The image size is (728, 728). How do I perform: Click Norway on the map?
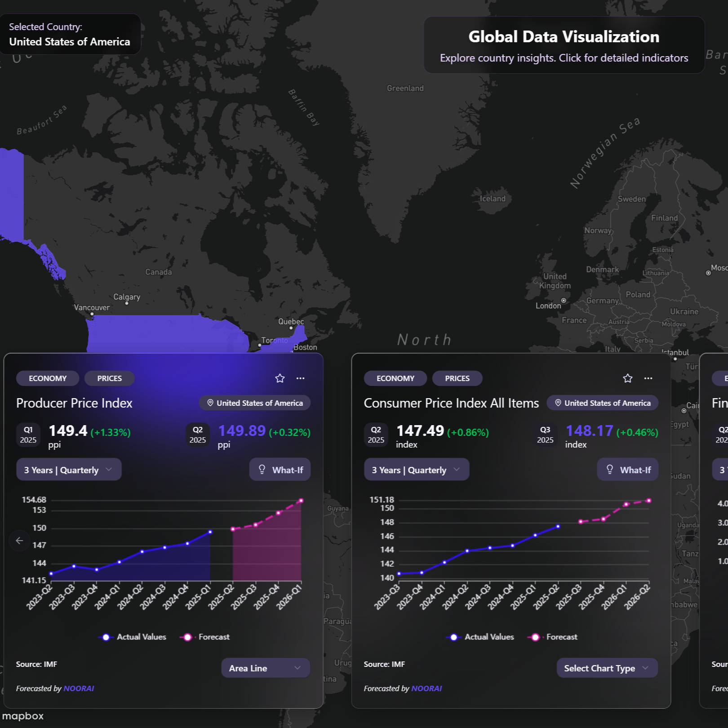598,231
